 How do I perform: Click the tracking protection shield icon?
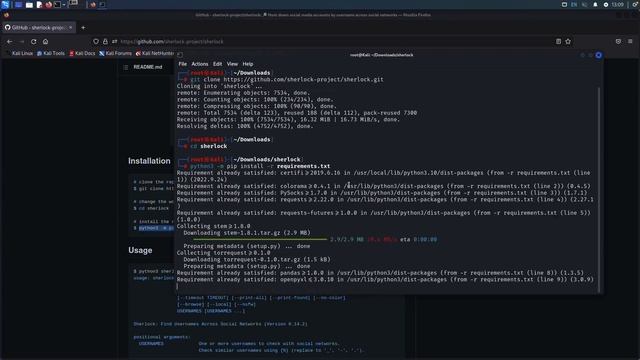(x=96, y=41)
